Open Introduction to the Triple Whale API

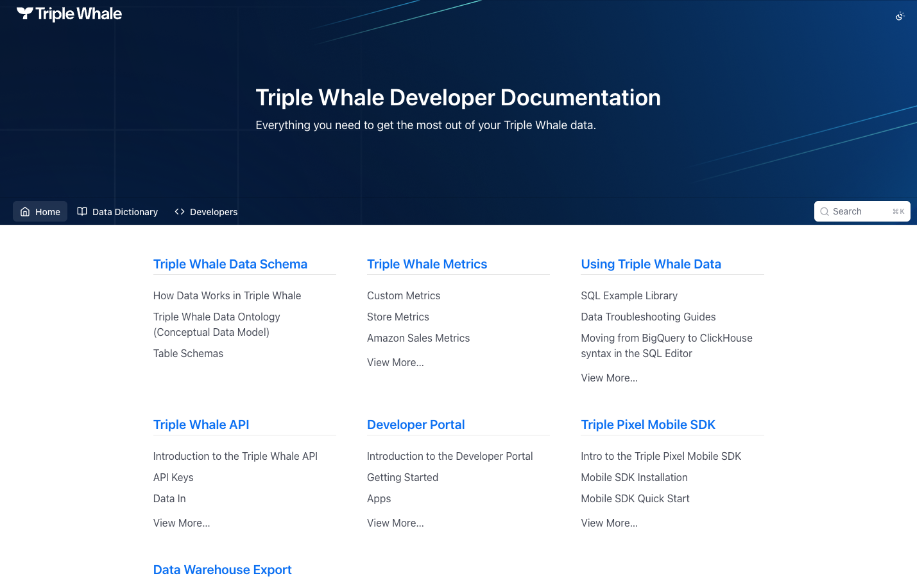(235, 456)
